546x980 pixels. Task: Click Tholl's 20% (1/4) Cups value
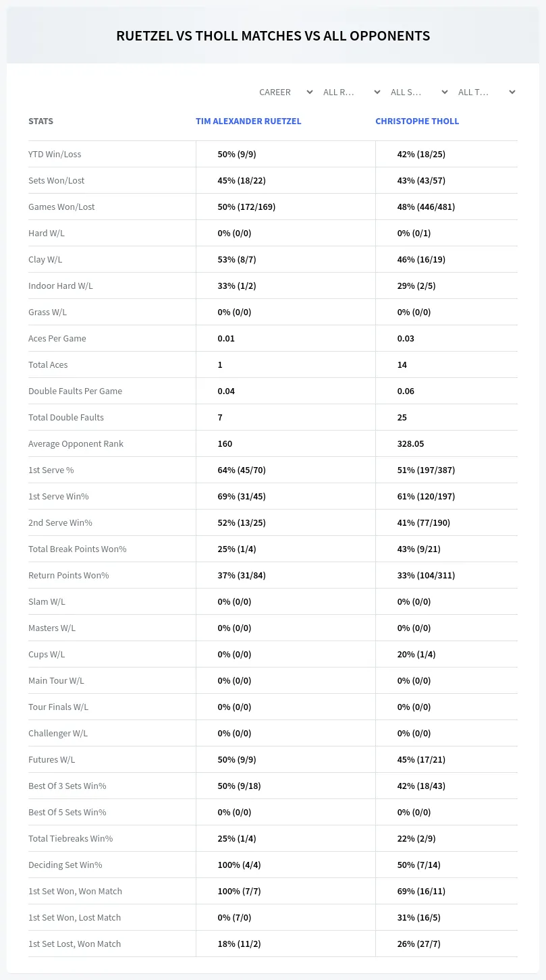[416, 654]
